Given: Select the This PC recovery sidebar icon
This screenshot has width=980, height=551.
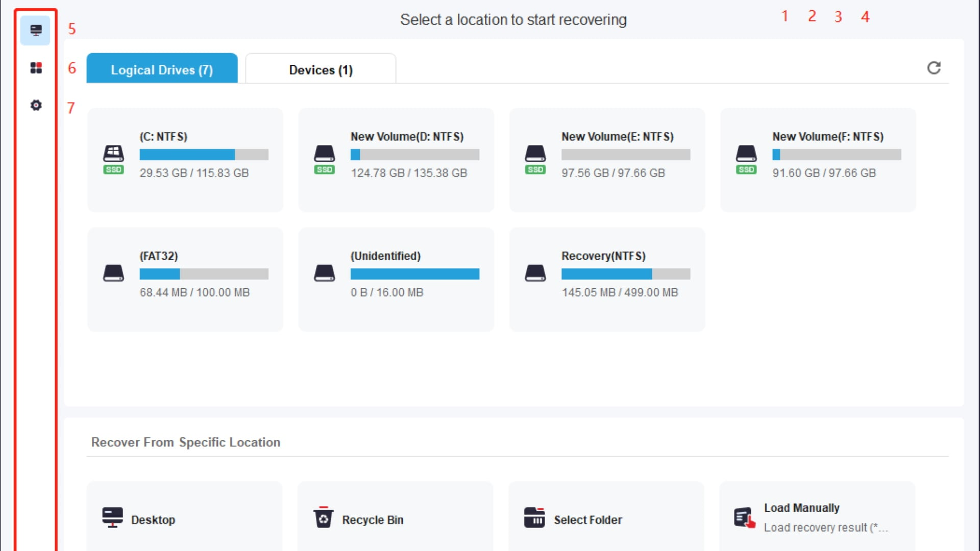Looking at the screenshot, I should tap(36, 31).
